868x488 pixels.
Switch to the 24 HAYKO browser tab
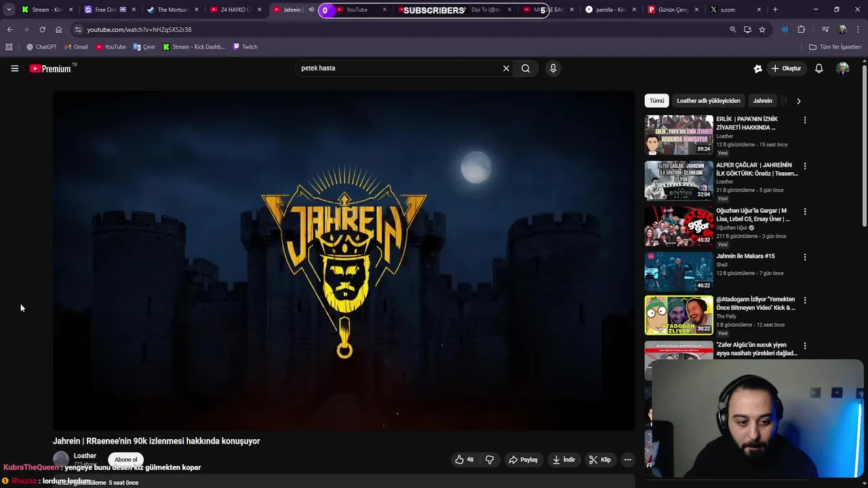(235, 9)
